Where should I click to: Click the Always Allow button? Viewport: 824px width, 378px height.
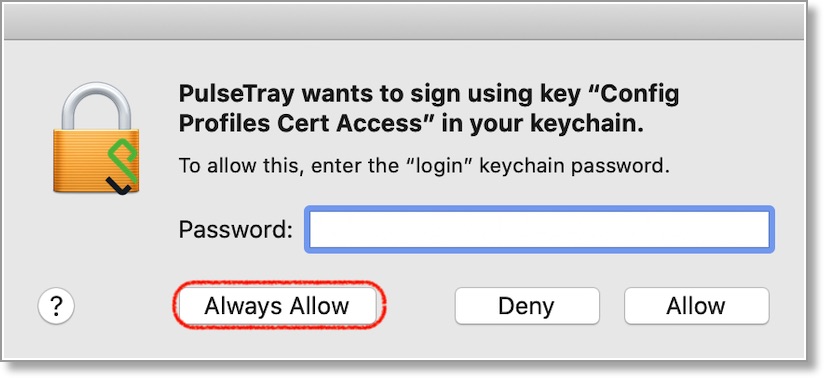[x=277, y=305]
